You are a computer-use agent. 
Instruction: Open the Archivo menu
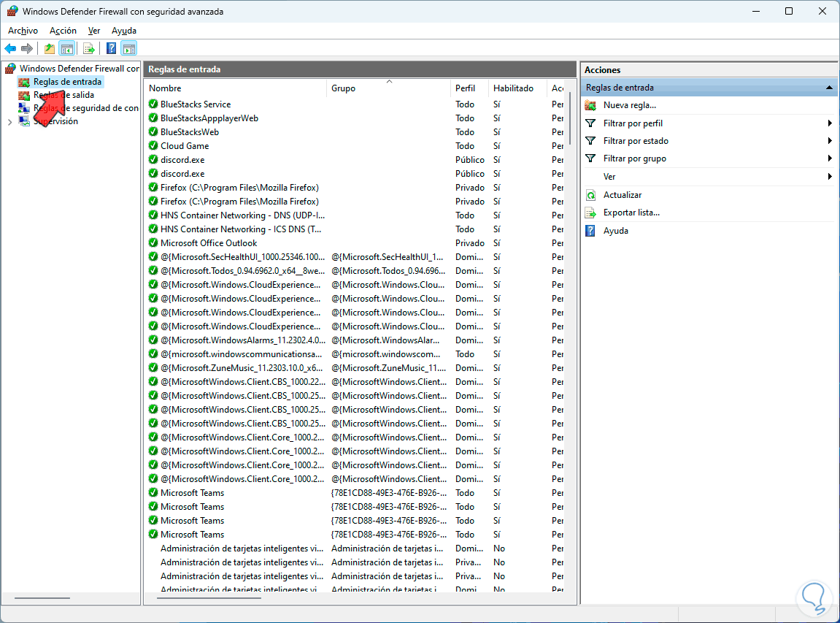pos(23,31)
